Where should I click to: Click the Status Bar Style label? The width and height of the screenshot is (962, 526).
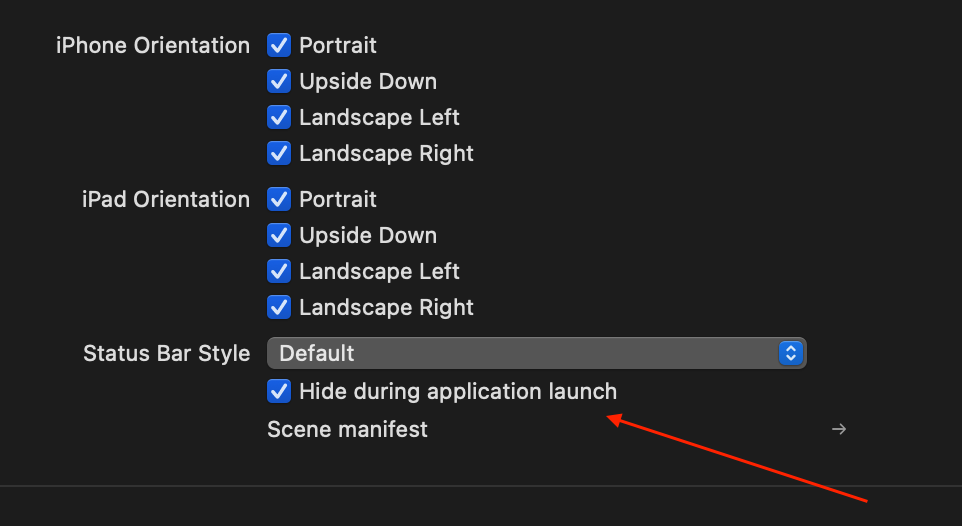coord(166,354)
